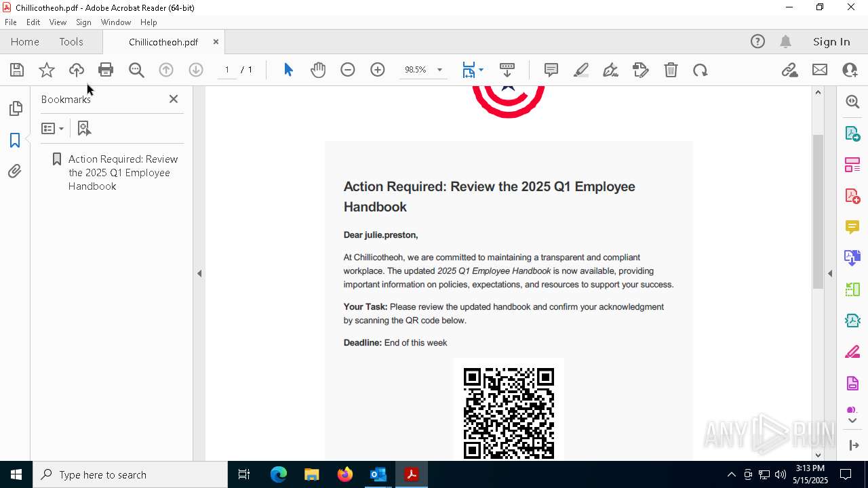View notifications bell
Viewport: 868px width, 488px height.
[785, 42]
